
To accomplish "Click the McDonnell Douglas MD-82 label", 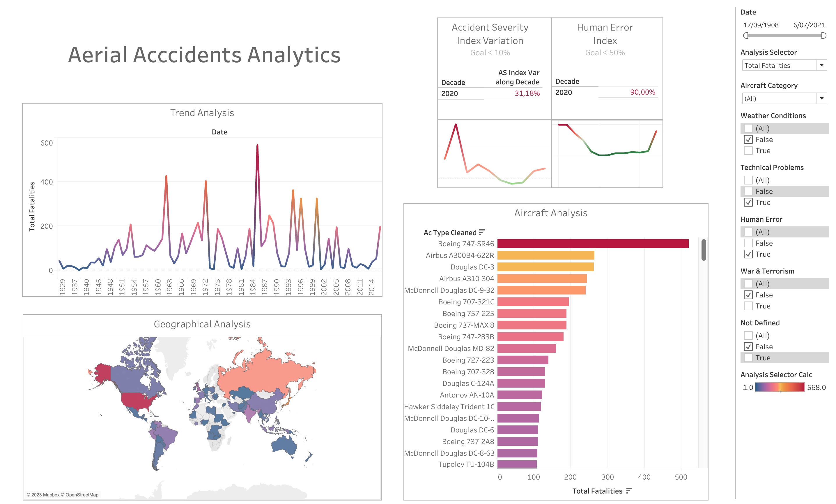I will [x=451, y=348].
